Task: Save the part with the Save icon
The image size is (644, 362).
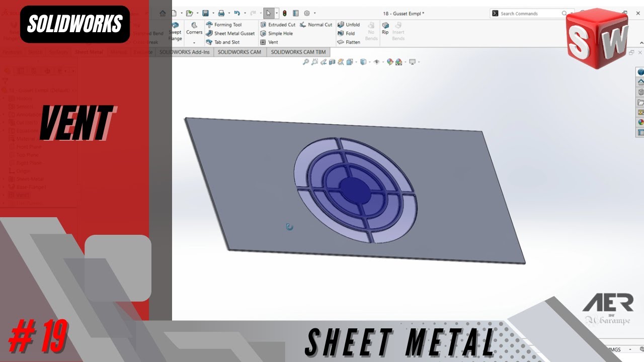Action: 205,14
